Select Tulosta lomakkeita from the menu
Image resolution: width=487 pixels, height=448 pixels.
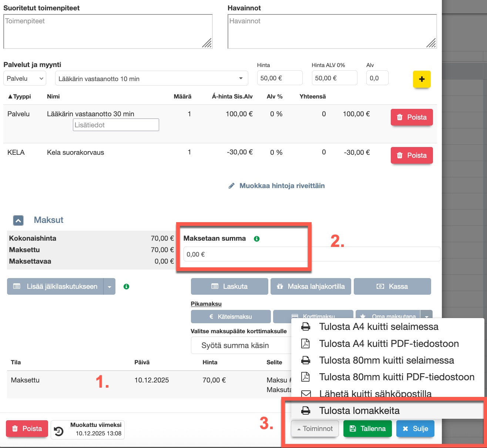tap(359, 411)
